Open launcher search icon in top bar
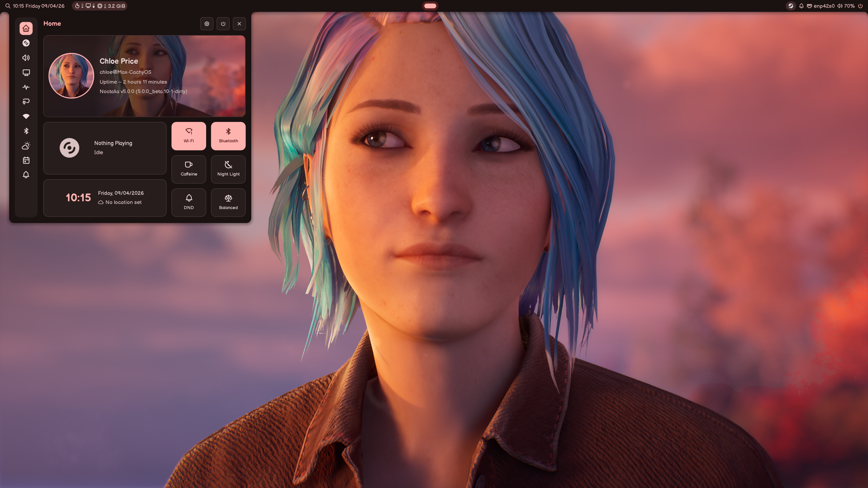 point(7,6)
